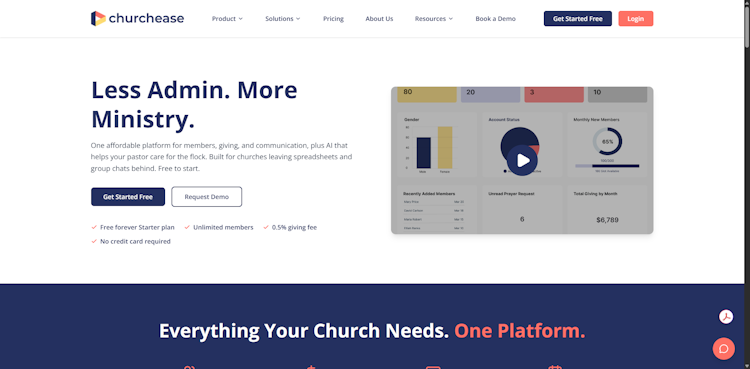
Task: Click the yellow 80 stat card
Action: [x=427, y=94]
